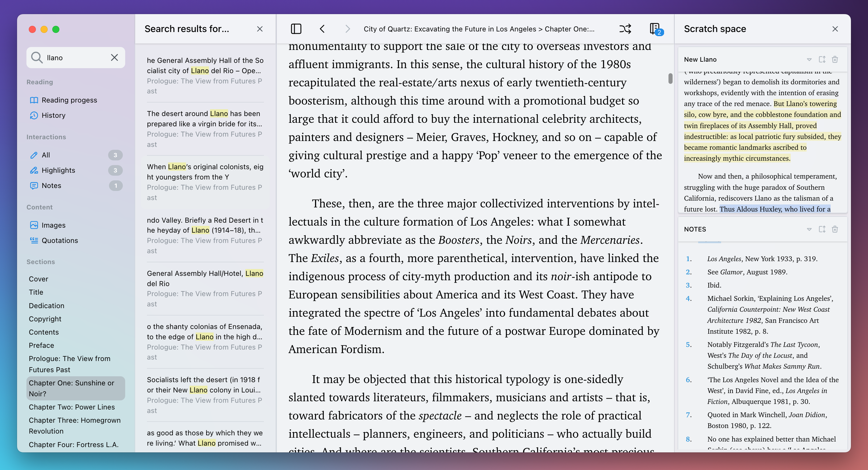Follow footnote number 4 link
The width and height of the screenshot is (868, 470).
pyautogui.click(x=688, y=298)
